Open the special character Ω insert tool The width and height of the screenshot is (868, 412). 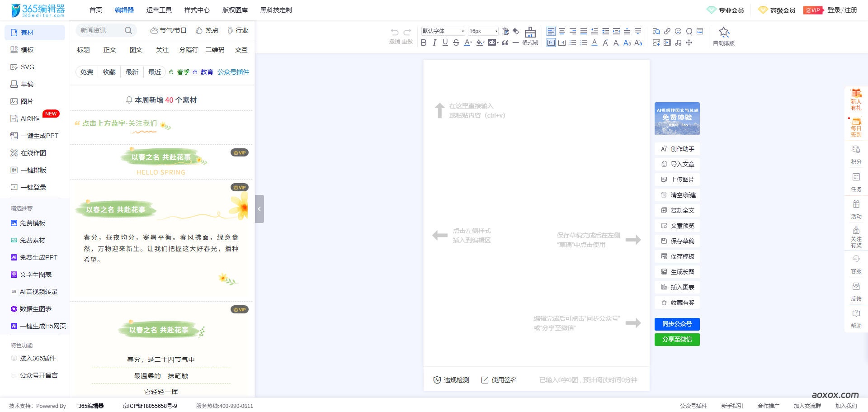[x=689, y=32]
